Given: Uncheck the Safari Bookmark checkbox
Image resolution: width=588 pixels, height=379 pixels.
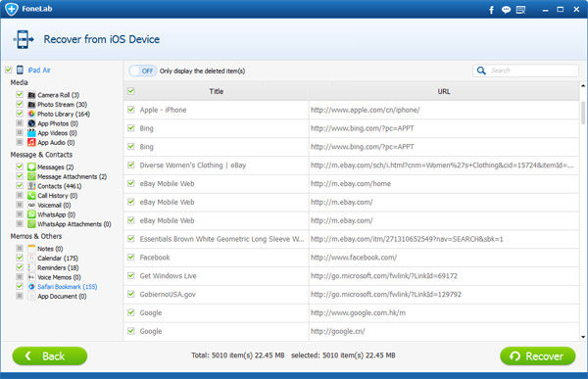Looking at the screenshot, I should [20, 286].
